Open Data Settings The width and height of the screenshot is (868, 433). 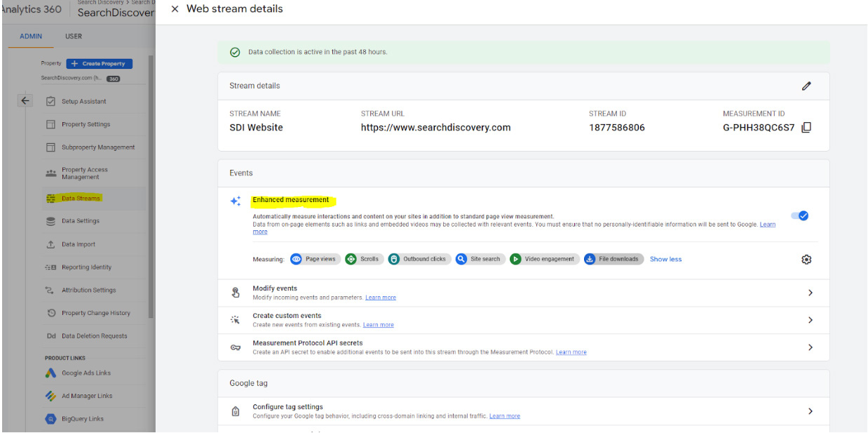tap(81, 221)
